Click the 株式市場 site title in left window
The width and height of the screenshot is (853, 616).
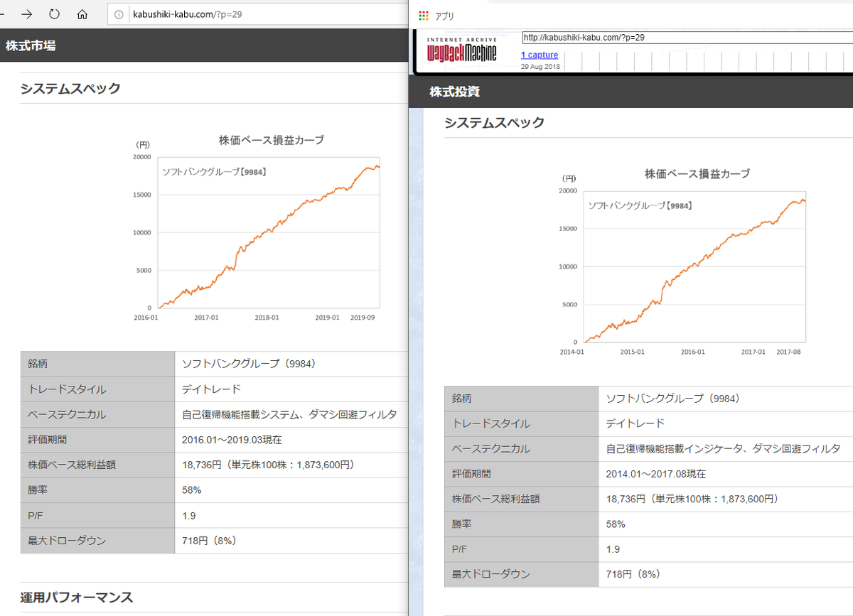click(31, 46)
